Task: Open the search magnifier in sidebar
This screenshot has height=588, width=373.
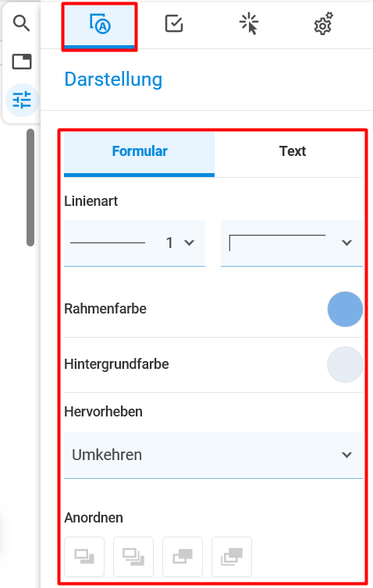Action: tap(21, 23)
